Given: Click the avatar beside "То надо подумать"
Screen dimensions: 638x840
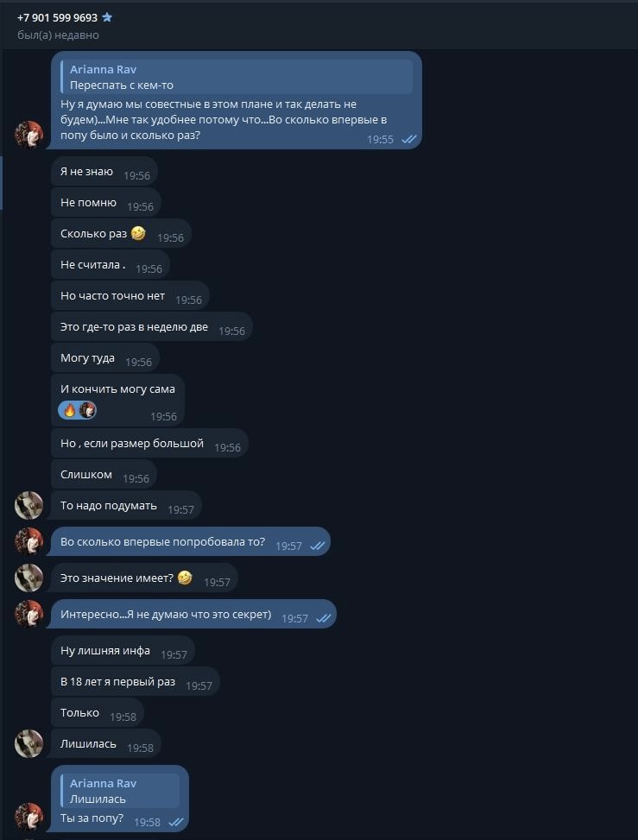Looking at the screenshot, I should (x=29, y=506).
